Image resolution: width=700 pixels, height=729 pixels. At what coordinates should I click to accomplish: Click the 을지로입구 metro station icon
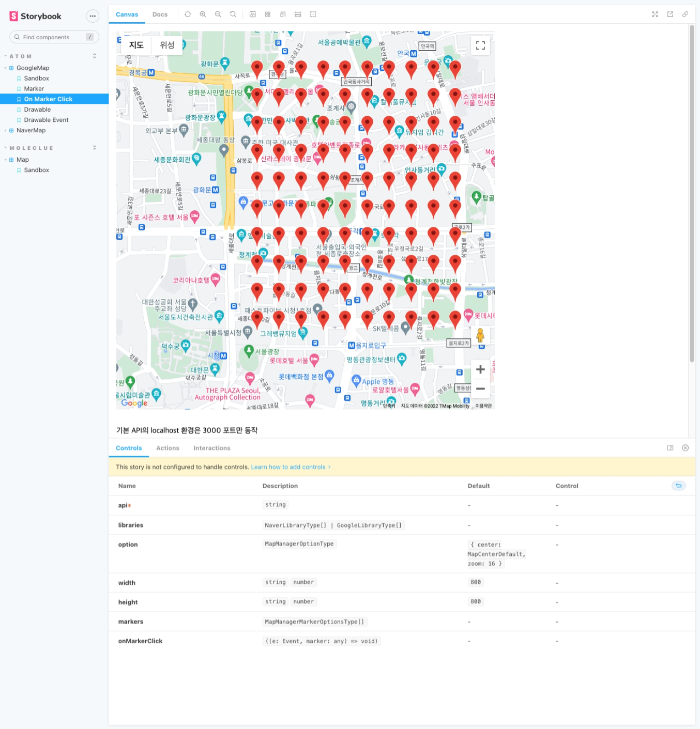point(352,345)
